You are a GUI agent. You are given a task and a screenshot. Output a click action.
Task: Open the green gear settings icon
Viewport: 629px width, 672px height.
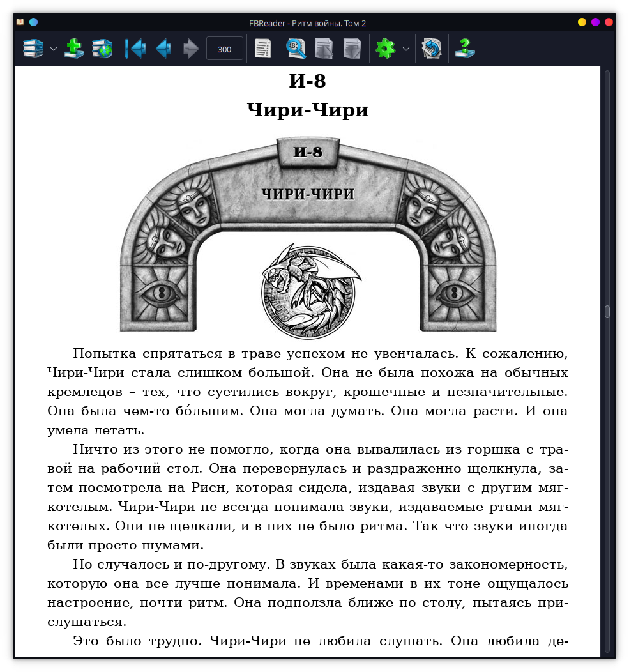point(385,49)
